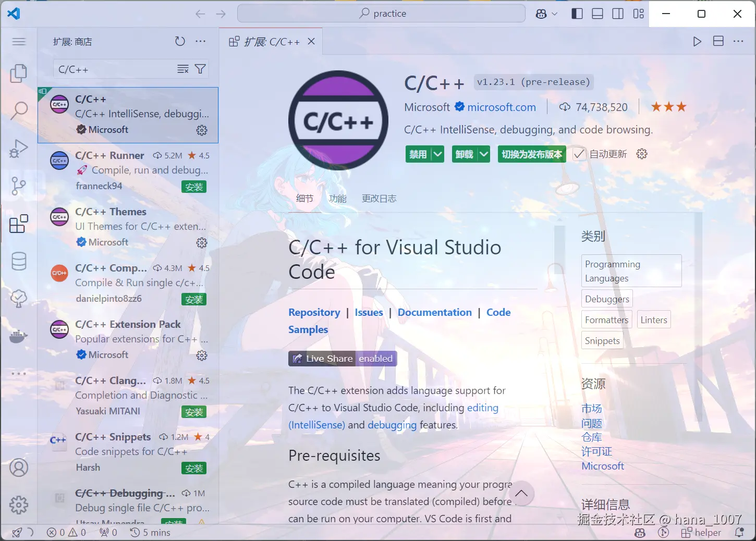Open Source Control view
This screenshot has width=756, height=541.
click(x=19, y=186)
